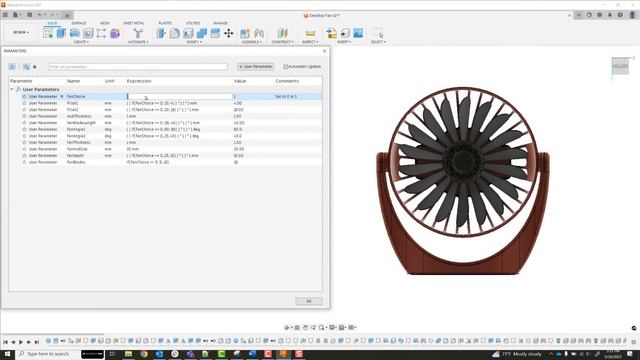Switch to the SURFACE tab
This screenshot has height=360, width=640.
(79, 23)
